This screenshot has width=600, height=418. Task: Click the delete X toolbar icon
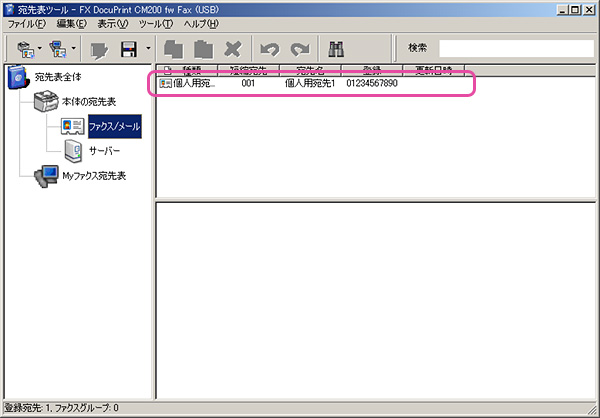(233, 48)
